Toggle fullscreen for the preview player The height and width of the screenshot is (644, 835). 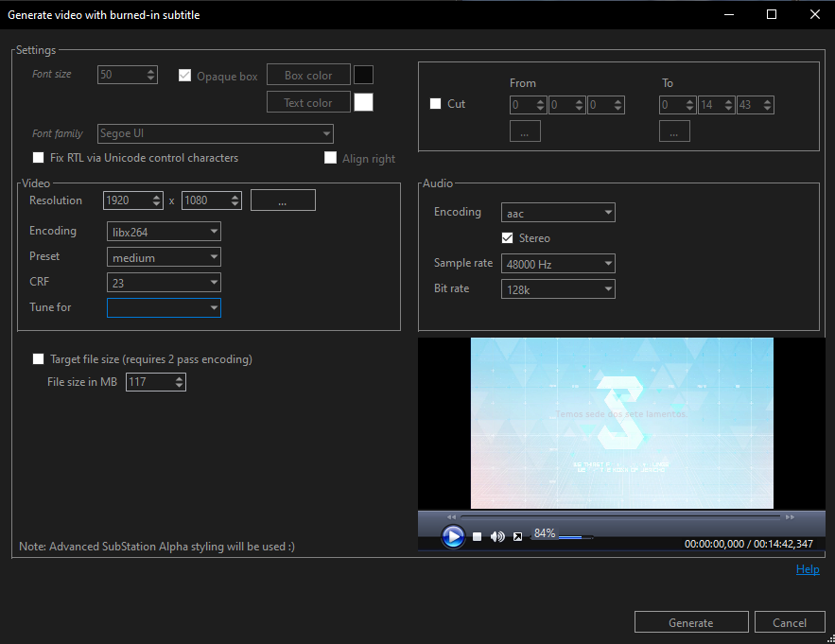pos(516,536)
